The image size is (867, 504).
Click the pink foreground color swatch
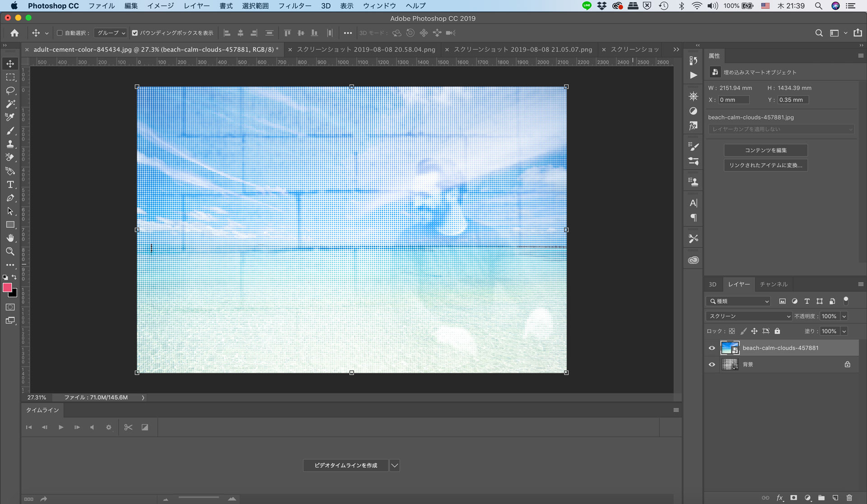coord(7,288)
